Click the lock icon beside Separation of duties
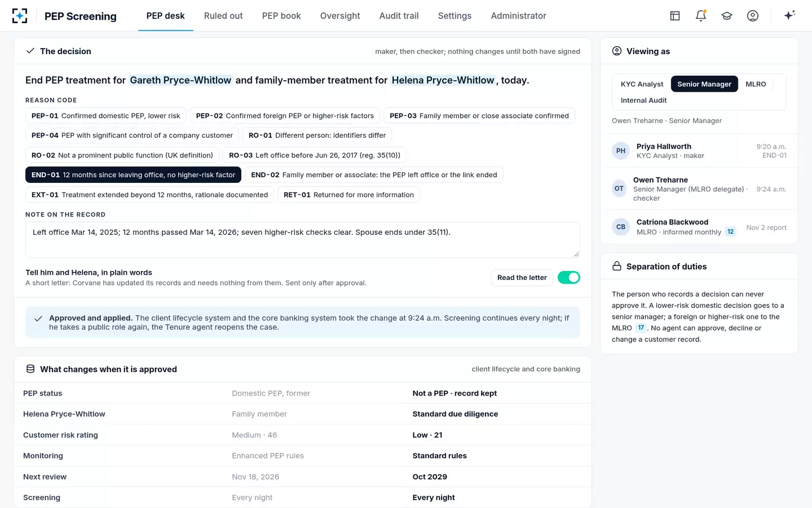Viewport: 812px width, 508px height. point(617,266)
